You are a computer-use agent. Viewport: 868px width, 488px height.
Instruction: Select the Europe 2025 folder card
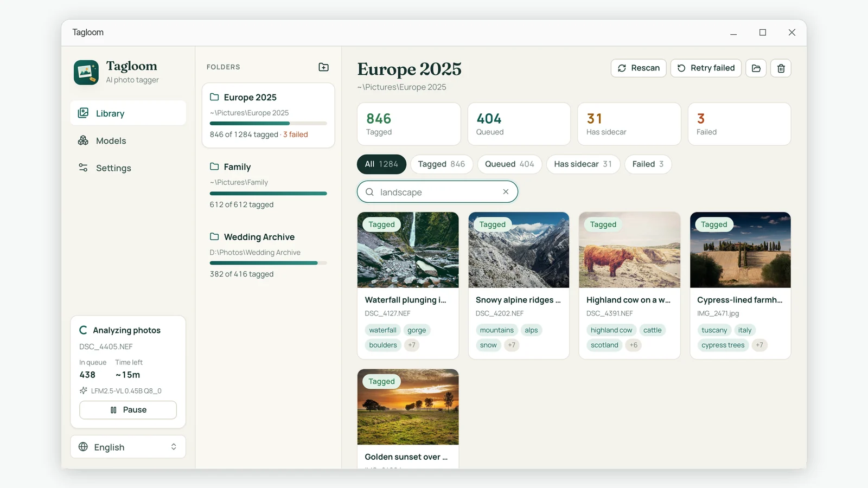(269, 115)
